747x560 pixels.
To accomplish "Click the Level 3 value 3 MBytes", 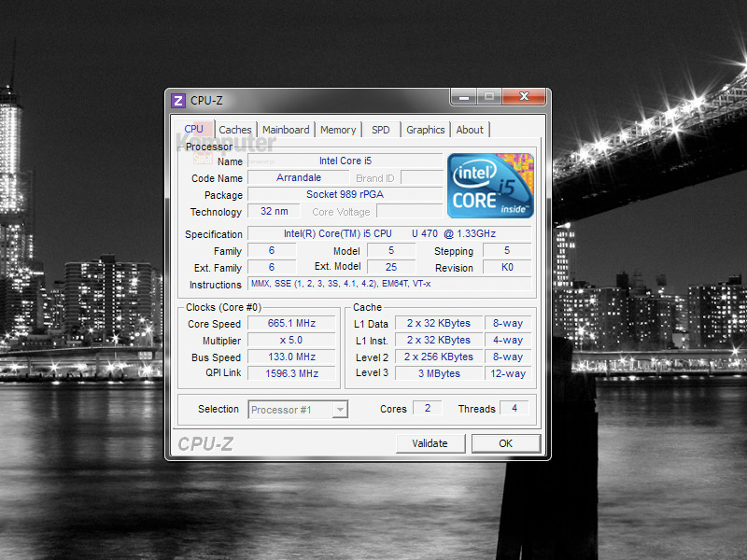I will [x=439, y=373].
